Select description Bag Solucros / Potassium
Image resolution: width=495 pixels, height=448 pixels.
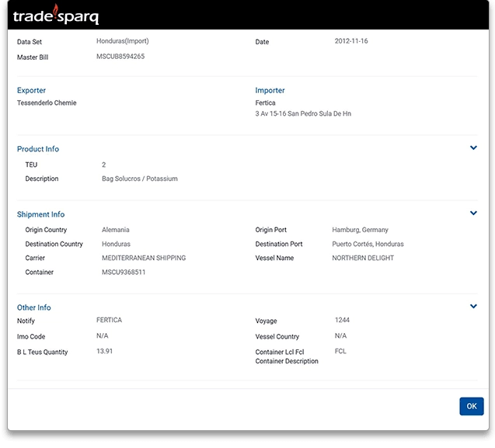(140, 179)
